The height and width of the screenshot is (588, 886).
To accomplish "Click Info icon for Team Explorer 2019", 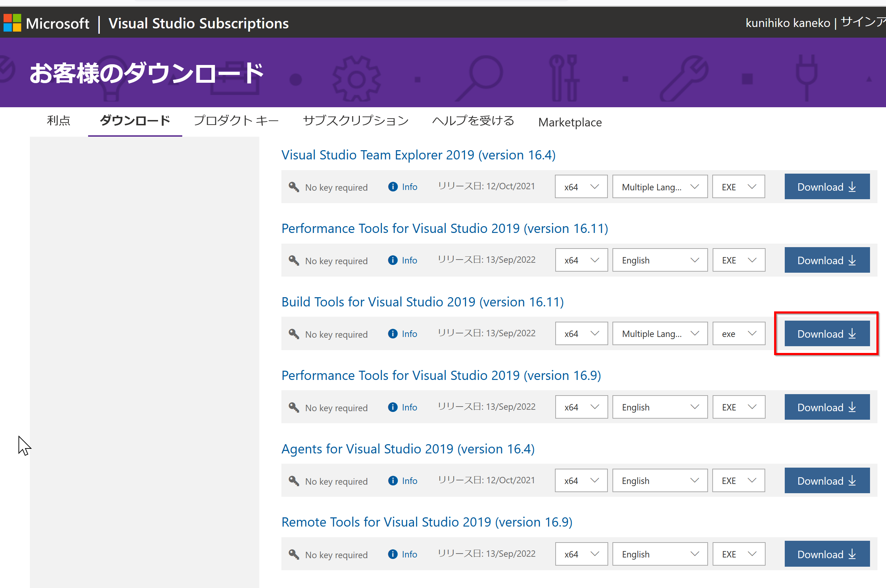I will coord(393,187).
